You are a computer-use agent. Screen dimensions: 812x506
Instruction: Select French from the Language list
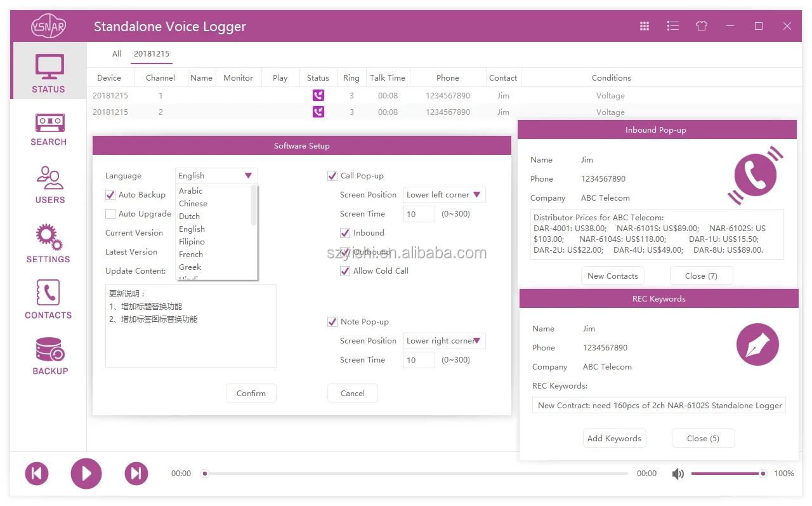(x=191, y=254)
